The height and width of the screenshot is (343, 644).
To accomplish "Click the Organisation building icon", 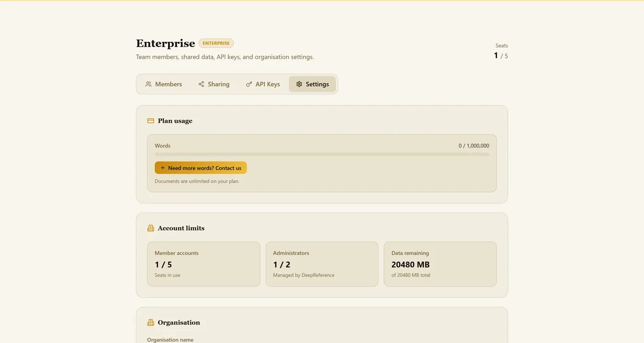I will (150, 322).
